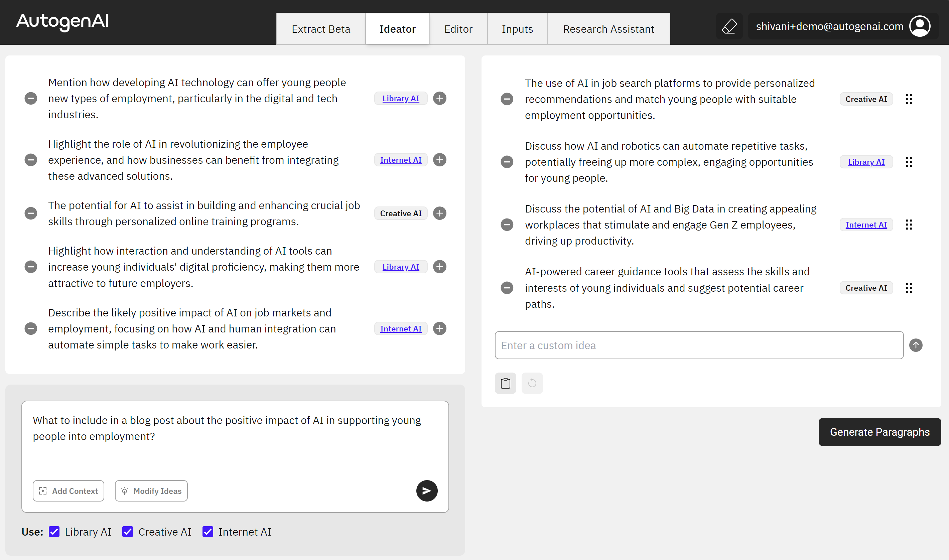Uncheck Creative AI at the bottom
The image size is (949, 560).
pos(128,532)
